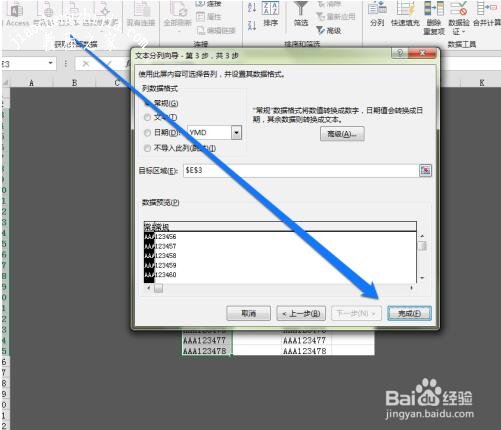Click the Advanced filter (高级) ribbon icon
The width and height of the screenshot is (501, 430).
point(320,31)
